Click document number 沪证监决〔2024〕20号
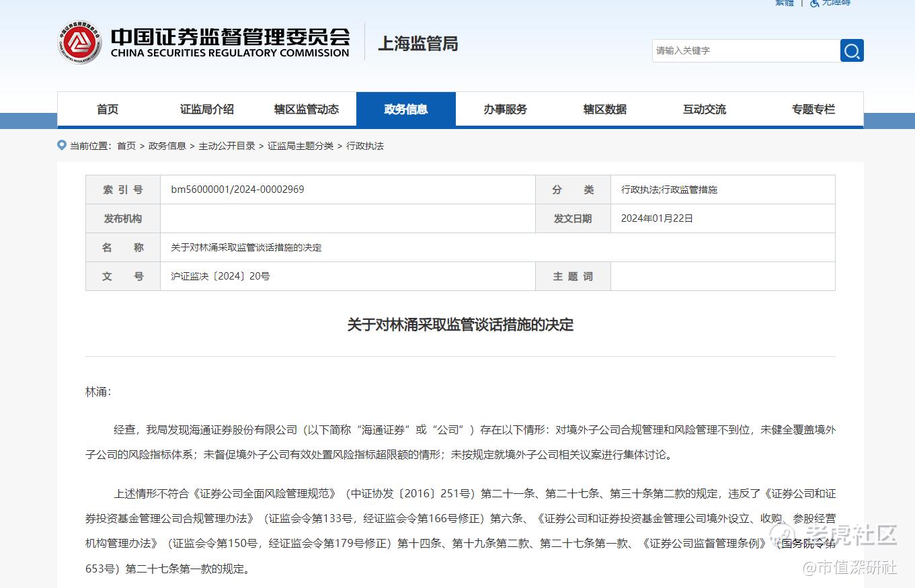 pyautogui.click(x=221, y=276)
